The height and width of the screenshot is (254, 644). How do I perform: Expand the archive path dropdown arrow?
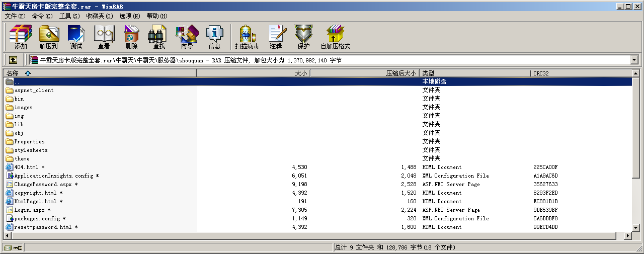click(x=634, y=60)
